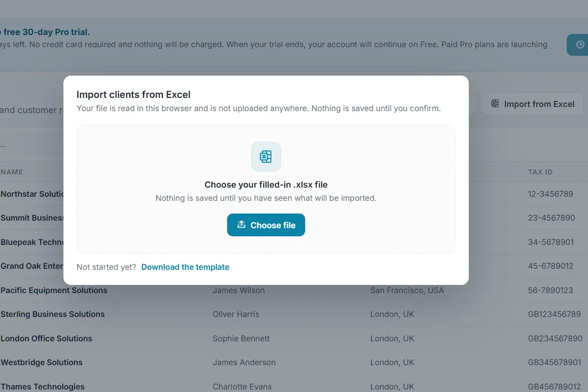Select the London Office Solutions client name
The width and height of the screenshot is (588, 392).
pyautogui.click(x=47, y=338)
